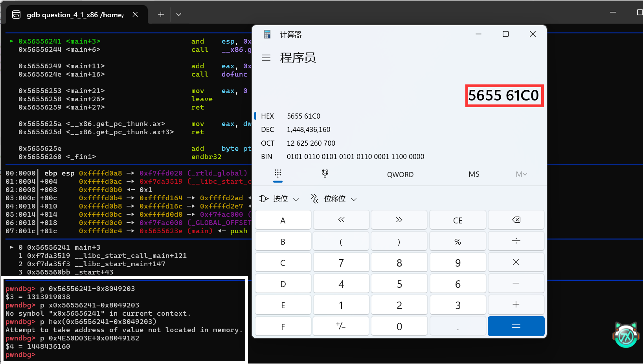643x364 pixels.
Task: Click the hex digit A key
Action: pyautogui.click(x=283, y=220)
